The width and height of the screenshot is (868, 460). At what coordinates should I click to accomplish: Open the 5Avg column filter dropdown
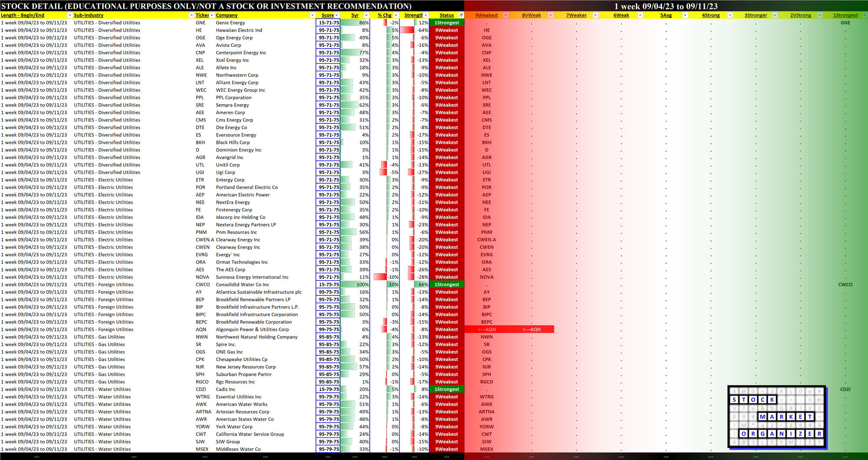pyautogui.click(x=685, y=15)
